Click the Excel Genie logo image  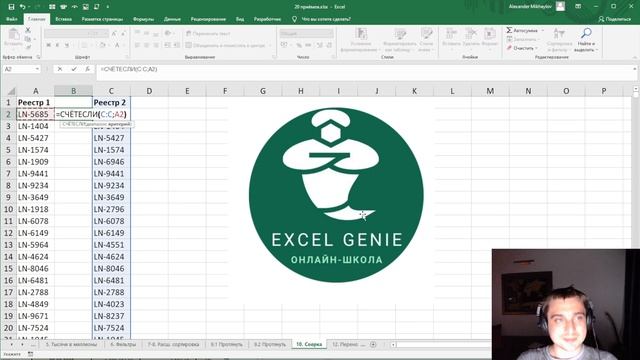(x=336, y=195)
